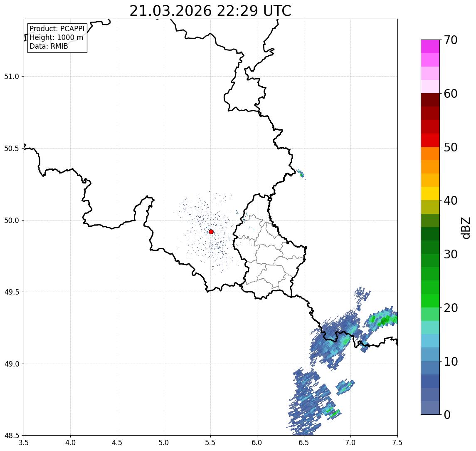Viewport: 476px width, 451px height.
Task: Click the 30 tick on colorbar
Action: [x=451, y=254]
